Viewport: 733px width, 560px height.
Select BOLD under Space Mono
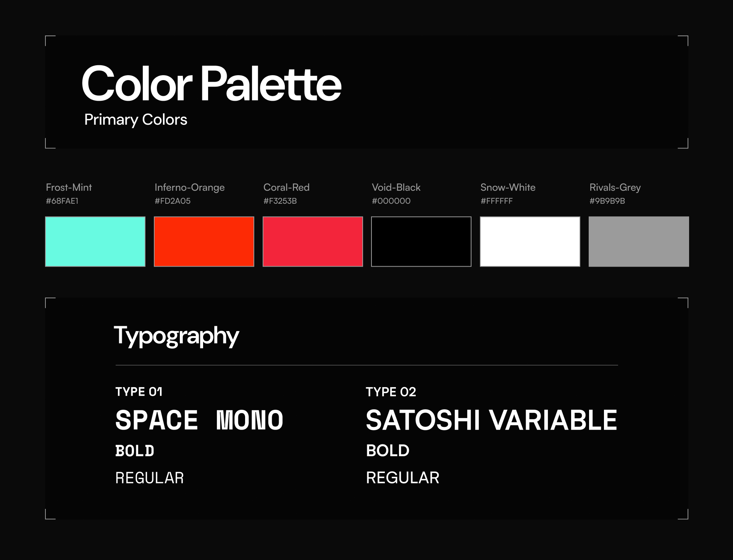point(135,451)
